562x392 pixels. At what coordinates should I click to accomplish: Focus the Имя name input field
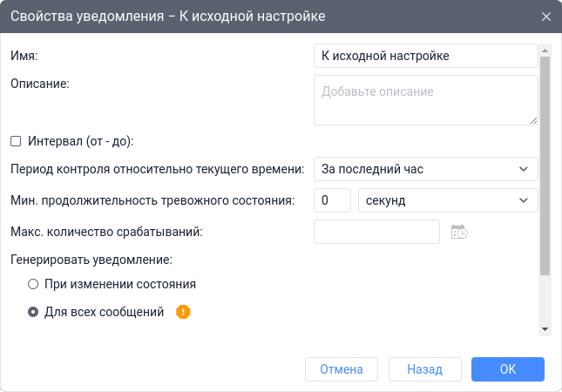click(x=426, y=56)
